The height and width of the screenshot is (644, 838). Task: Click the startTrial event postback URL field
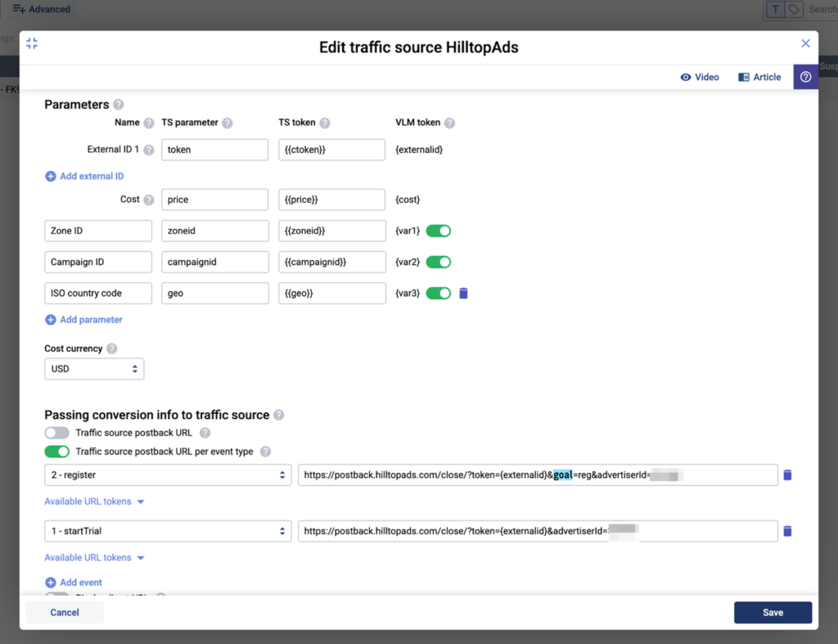pyautogui.click(x=538, y=531)
